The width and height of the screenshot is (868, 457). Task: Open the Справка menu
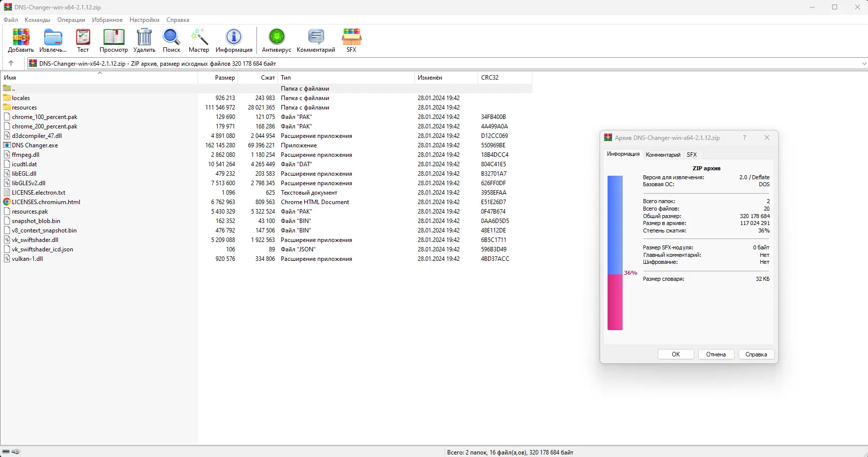(x=178, y=20)
